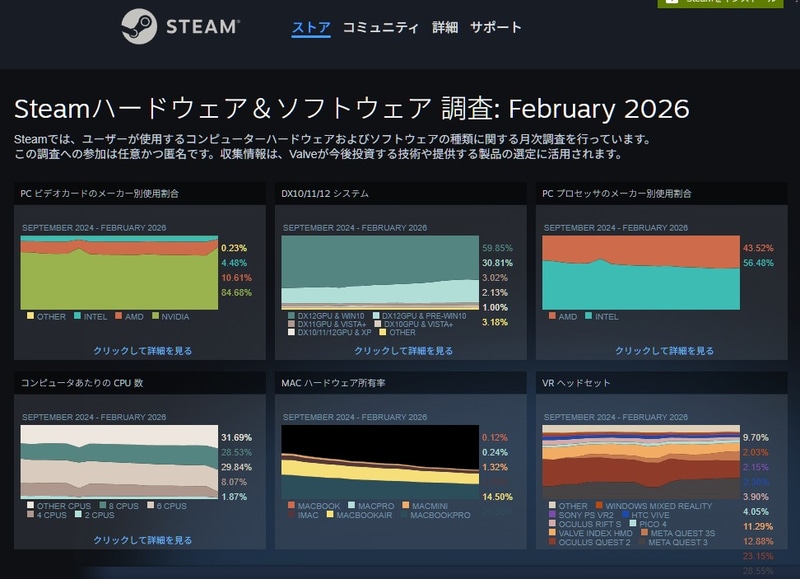Click the 30.81% DirectX share value
The height and width of the screenshot is (579, 800).
[497, 263]
